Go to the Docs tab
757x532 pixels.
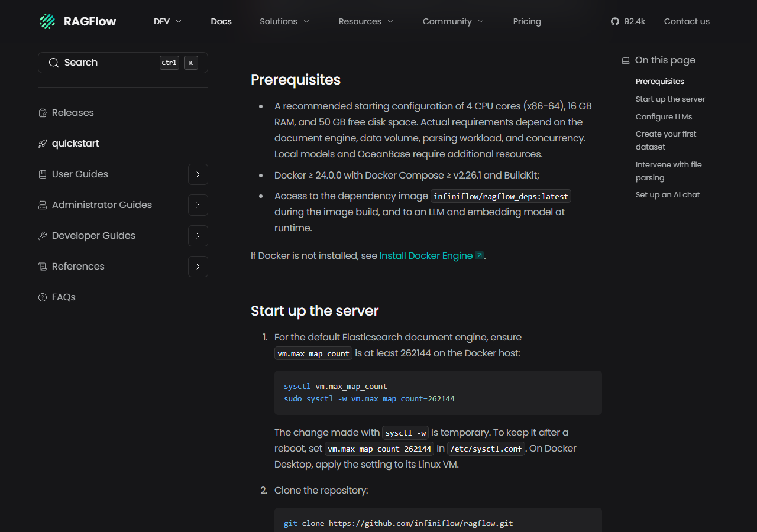click(x=221, y=21)
